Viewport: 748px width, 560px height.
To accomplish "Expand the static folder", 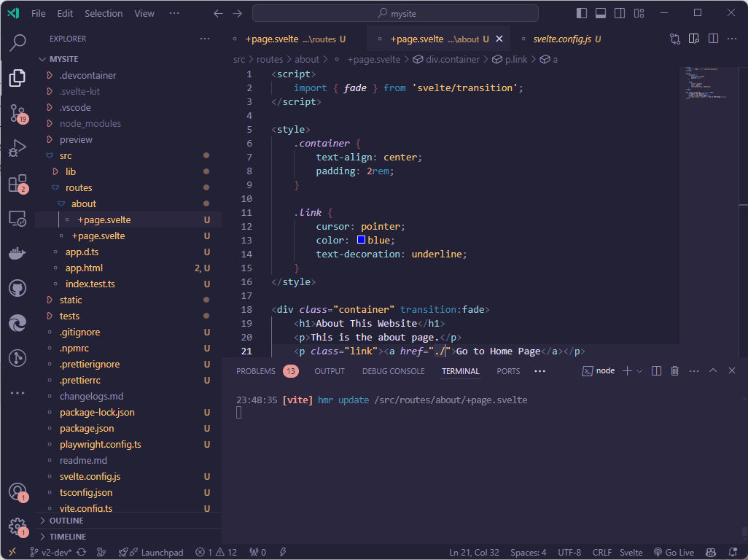I will pyautogui.click(x=71, y=300).
